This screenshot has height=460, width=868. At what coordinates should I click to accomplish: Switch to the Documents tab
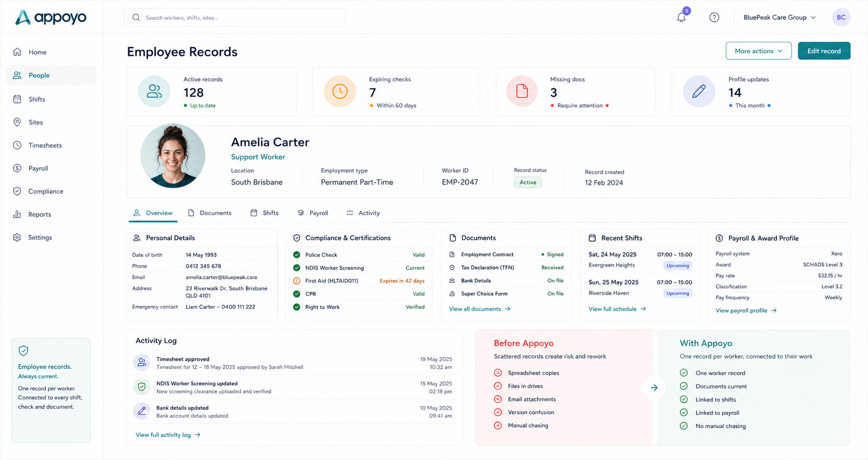coord(210,213)
